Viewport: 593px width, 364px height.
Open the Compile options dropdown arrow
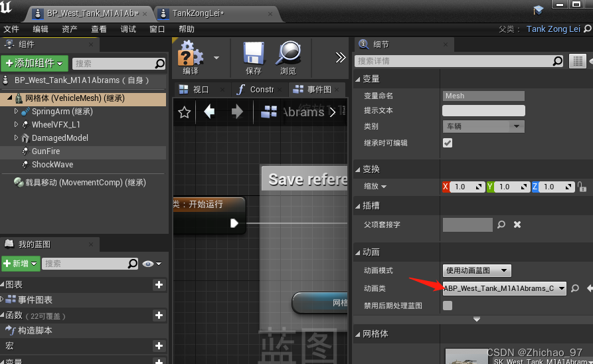coord(216,58)
